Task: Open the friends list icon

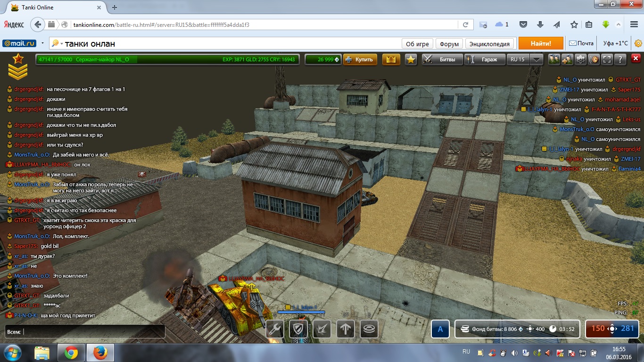Action: pyautogui.click(x=554, y=59)
